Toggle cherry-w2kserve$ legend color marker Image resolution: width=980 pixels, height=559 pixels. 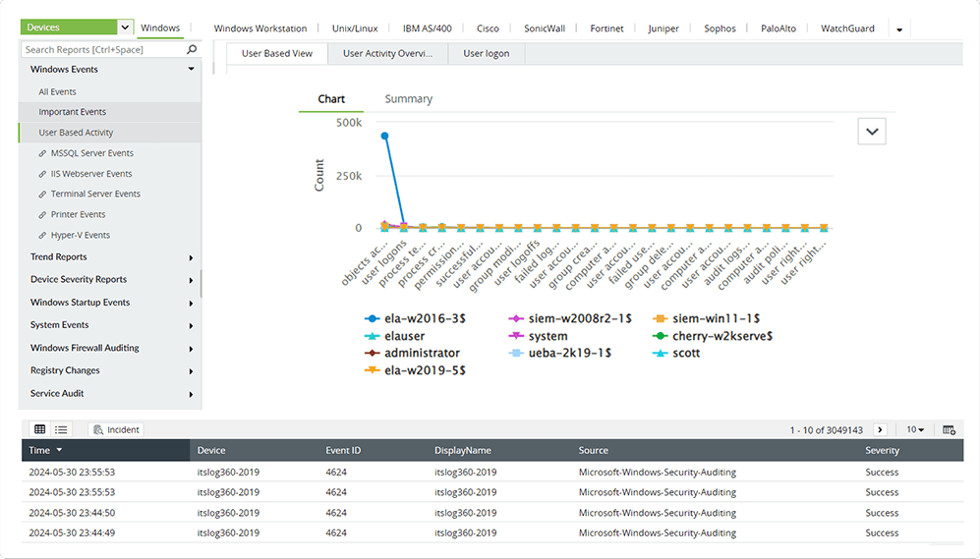[x=660, y=336]
